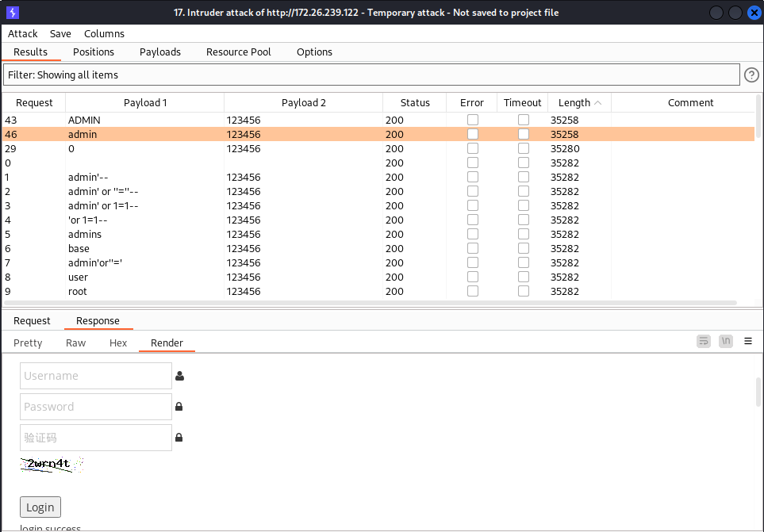This screenshot has width=764, height=532.
Task: Open the filter help question mark icon
Action: coord(751,75)
